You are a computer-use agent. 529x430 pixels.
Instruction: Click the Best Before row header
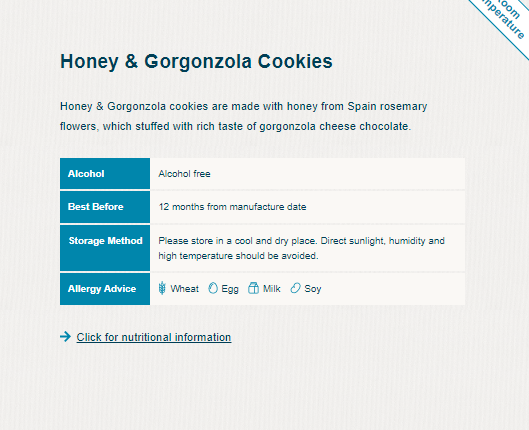point(105,207)
